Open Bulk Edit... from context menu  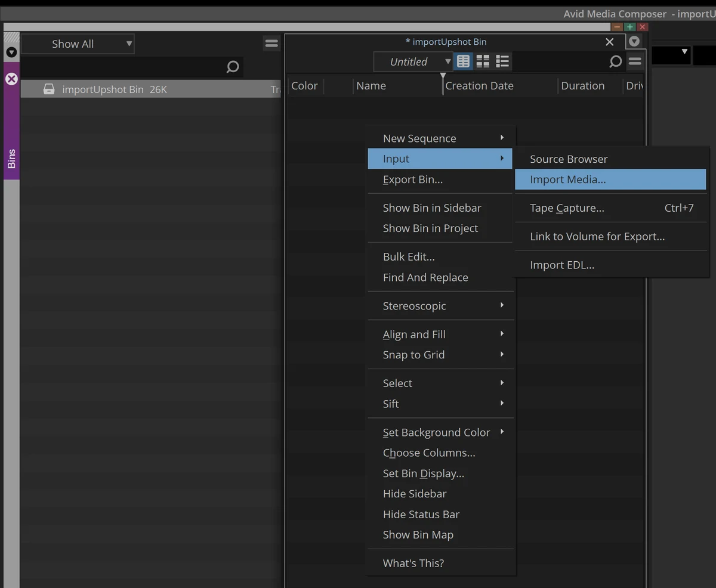point(440,257)
